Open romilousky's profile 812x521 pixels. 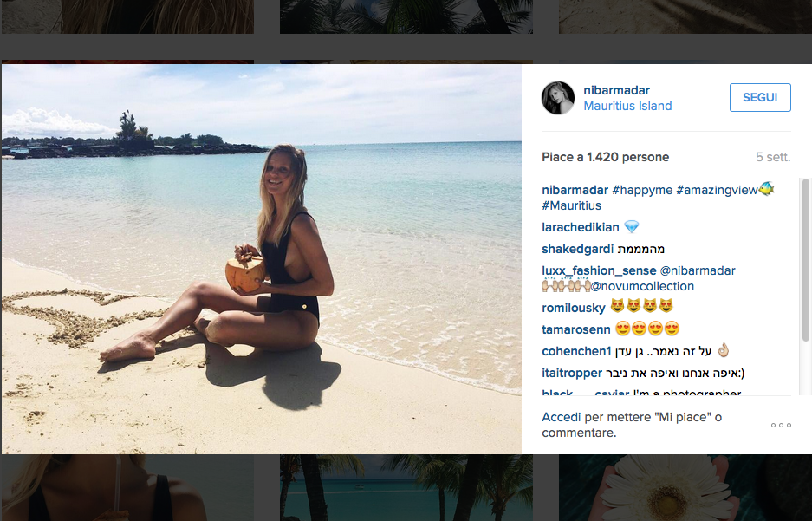(573, 306)
